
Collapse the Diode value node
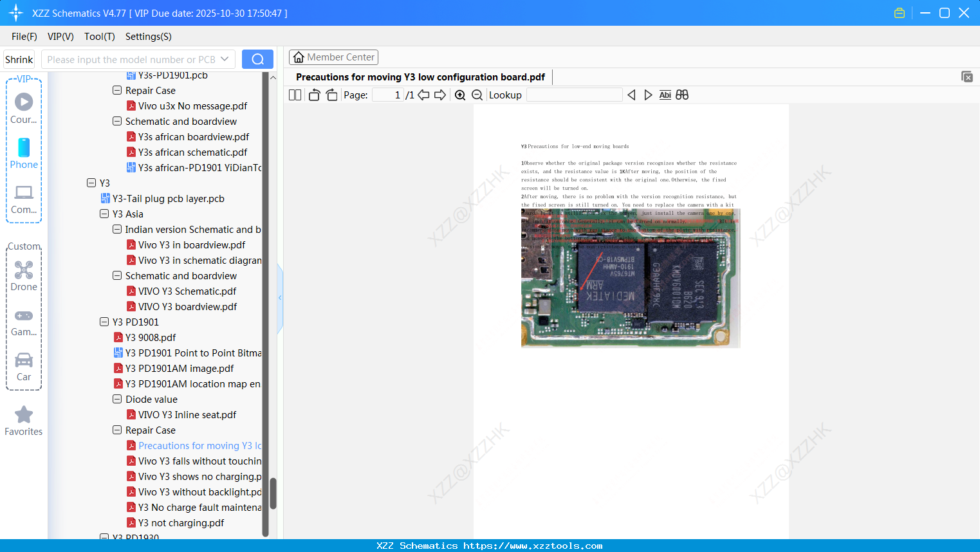(x=117, y=399)
